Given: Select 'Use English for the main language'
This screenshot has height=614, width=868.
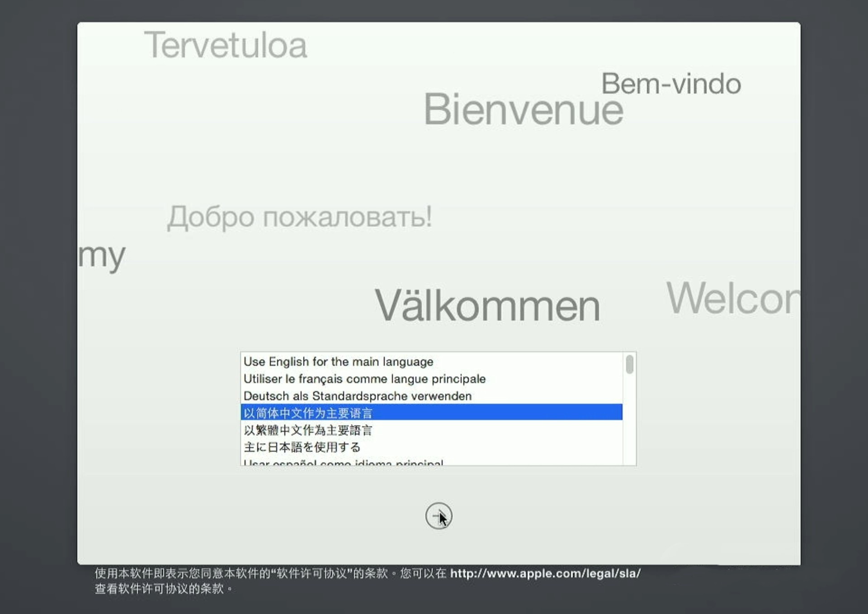Looking at the screenshot, I should pyautogui.click(x=338, y=362).
